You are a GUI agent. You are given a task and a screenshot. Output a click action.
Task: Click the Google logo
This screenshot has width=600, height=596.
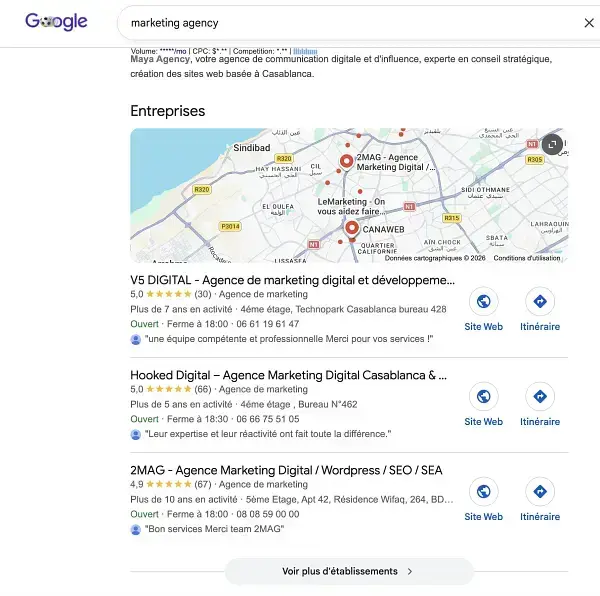[x=56, y=22]
